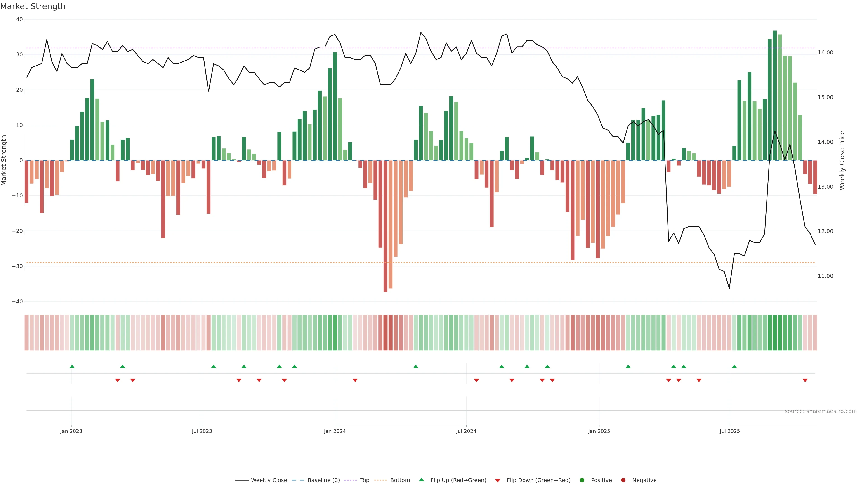Click the Jul 2025 x-axis label
Image resolution: width=868 pixels, height=488 pixels.
(729, 431)
